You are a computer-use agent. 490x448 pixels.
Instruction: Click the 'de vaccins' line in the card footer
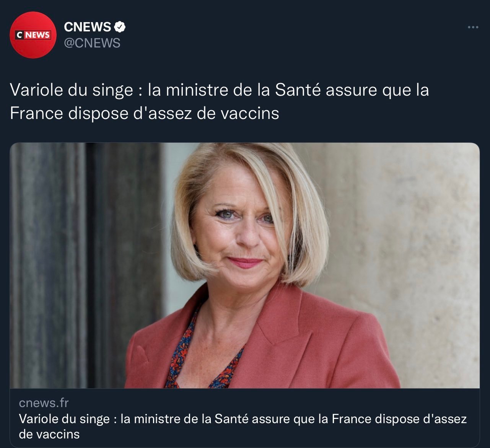pos(49,434)
